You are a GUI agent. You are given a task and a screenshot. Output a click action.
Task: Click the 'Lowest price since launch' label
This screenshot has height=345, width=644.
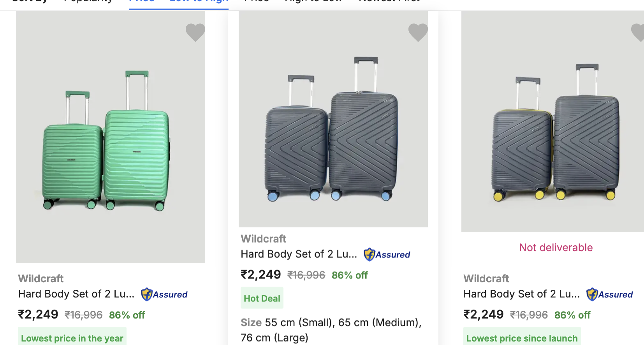click(522, 338)
